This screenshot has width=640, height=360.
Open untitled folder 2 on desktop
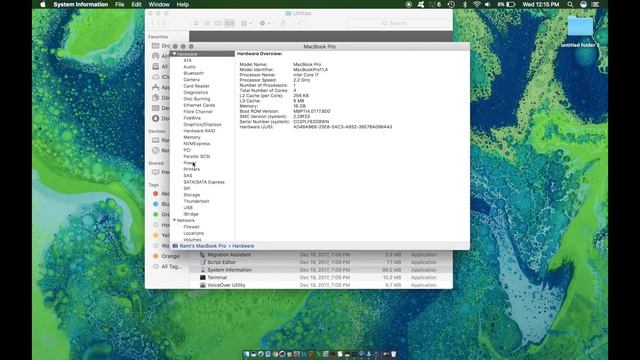580,32
